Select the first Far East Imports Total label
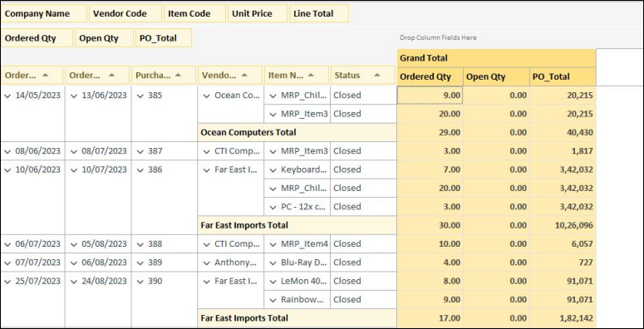Viewport: 644px width, 329px height. click(297, 225)
